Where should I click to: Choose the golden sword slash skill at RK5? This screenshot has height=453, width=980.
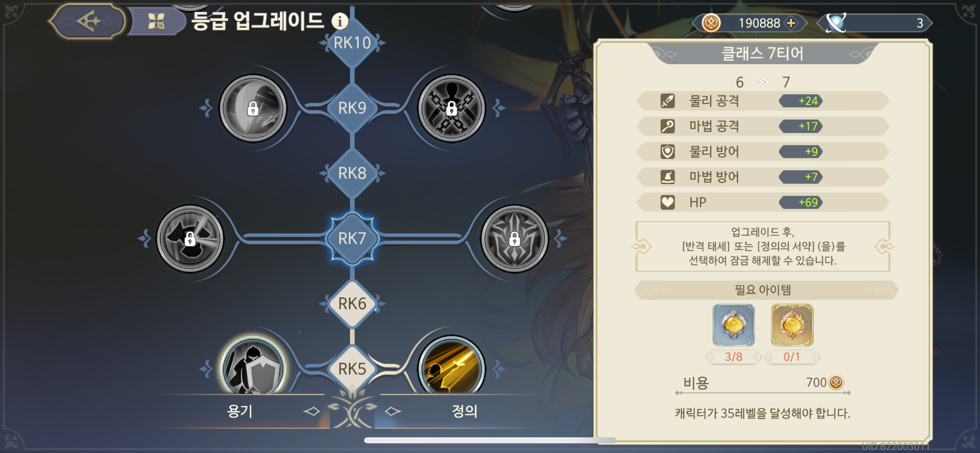(451, 366)
